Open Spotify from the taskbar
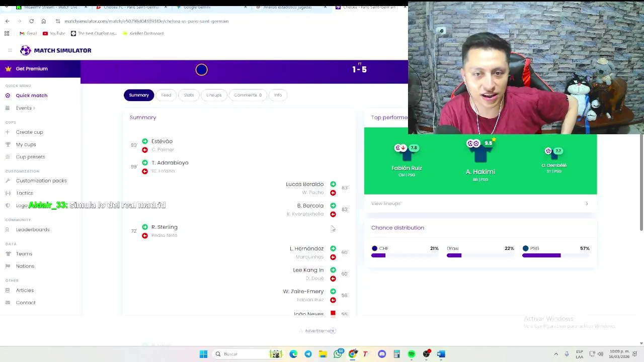 412,354
